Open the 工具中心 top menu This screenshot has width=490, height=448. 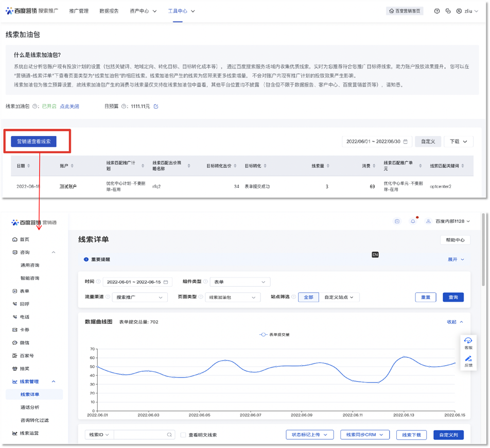tap(178, 11)
